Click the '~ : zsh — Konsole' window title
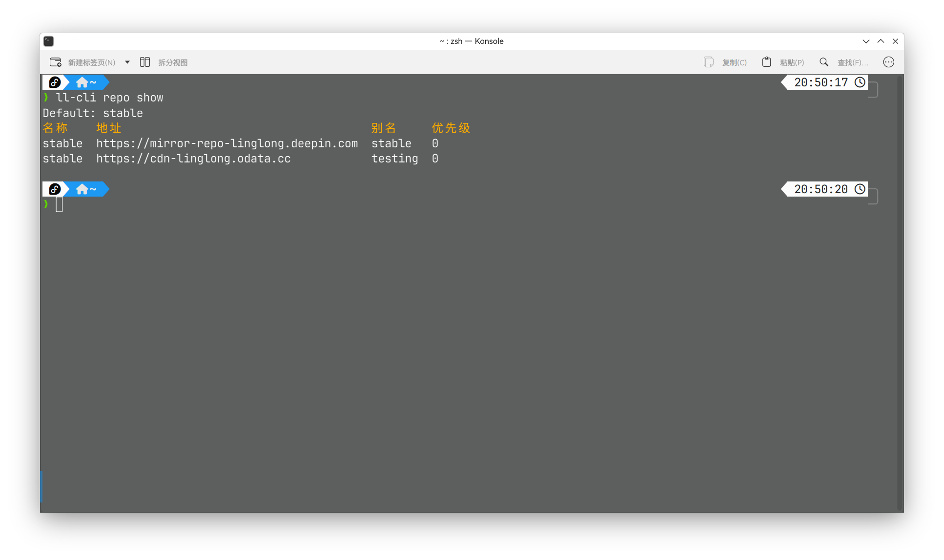The height and width of the screenshot is (560, 944). (x=472, y=41)
